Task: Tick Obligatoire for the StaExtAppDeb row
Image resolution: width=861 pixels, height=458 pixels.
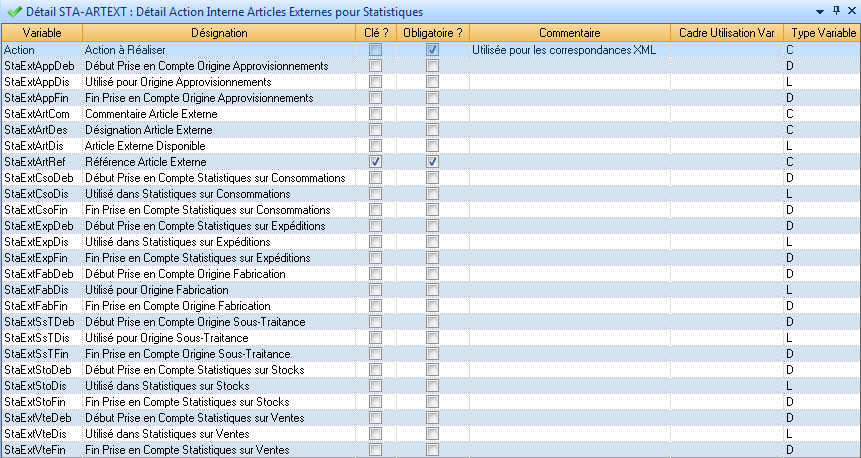Action: 432,66
